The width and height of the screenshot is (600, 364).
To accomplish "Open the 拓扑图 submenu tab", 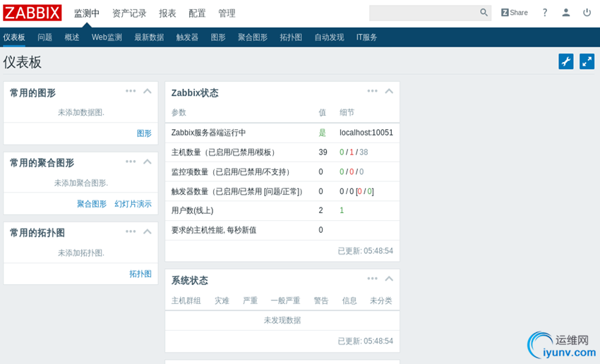I will [x=291, y=37].
